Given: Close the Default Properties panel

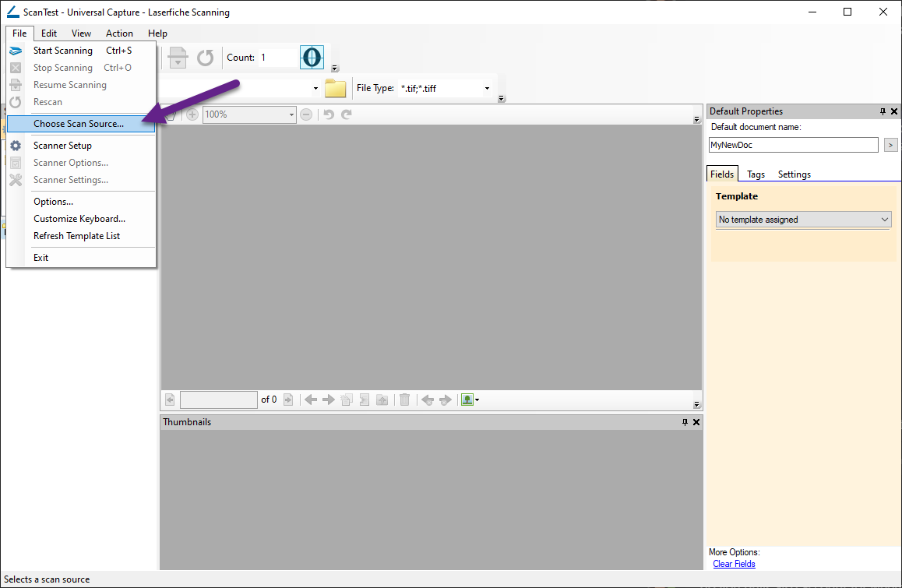Looking at the screenshot, I should (x=894, y=111).
